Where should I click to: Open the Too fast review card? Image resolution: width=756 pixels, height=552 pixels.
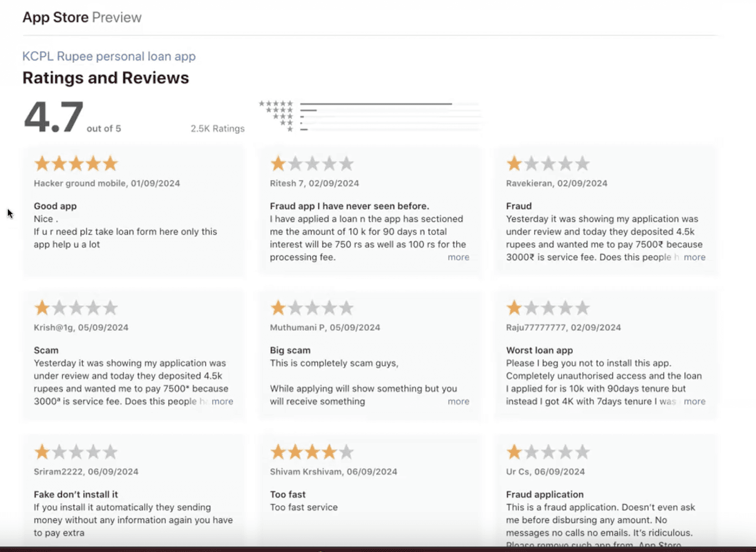pos(370,491)
